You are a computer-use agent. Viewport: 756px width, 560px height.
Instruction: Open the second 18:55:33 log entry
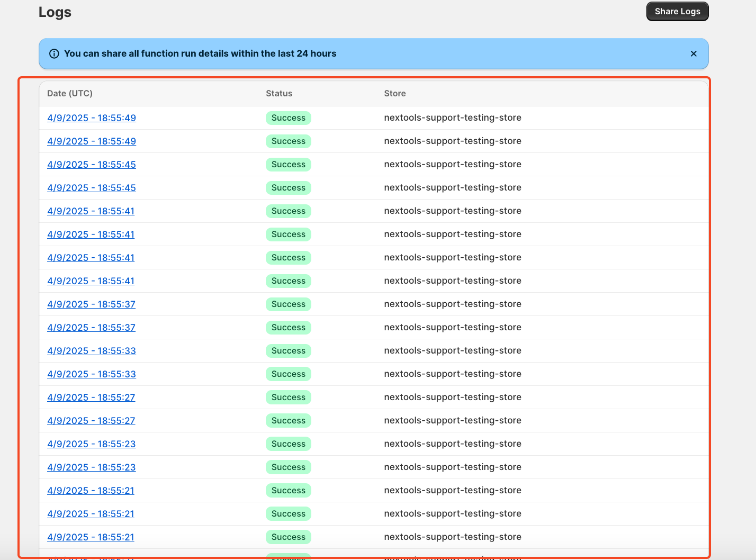click(92, 374)
